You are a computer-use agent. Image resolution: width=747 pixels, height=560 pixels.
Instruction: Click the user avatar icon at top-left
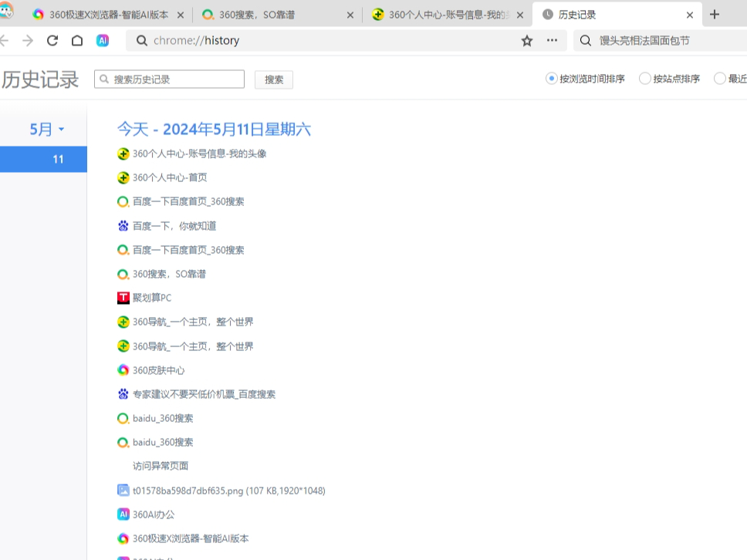[5, 11]
